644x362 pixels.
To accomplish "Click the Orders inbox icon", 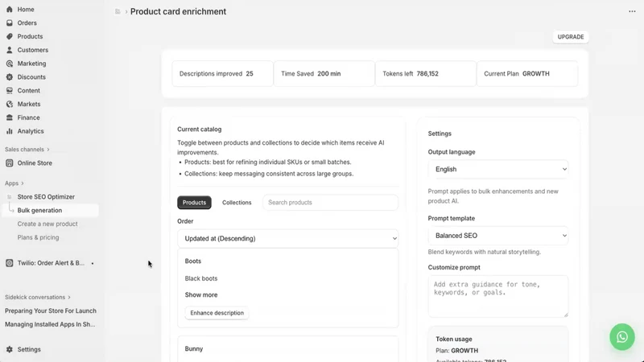I will (10, 23).
